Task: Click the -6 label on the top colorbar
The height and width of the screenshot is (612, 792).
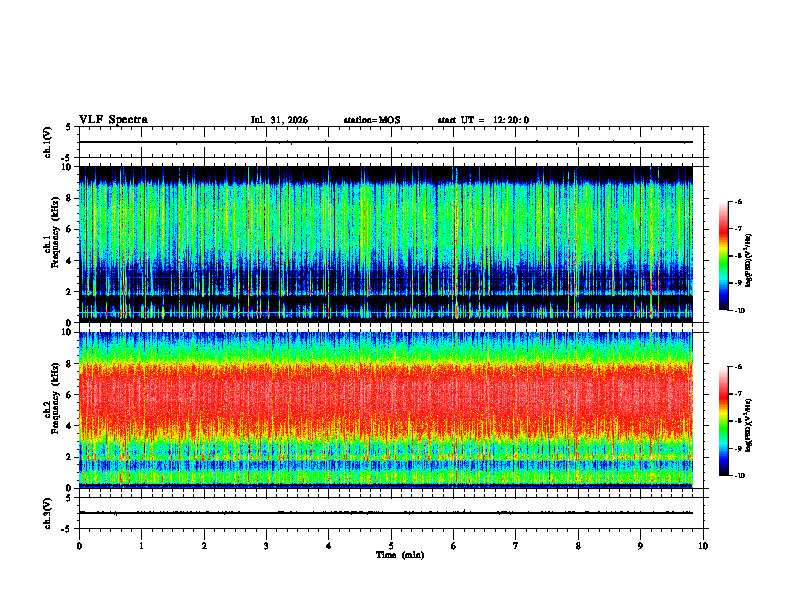Action: click(x=738, y=202)
